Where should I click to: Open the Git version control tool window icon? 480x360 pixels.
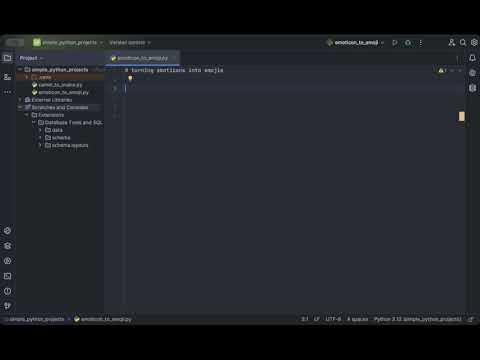(x=7, y=306)
